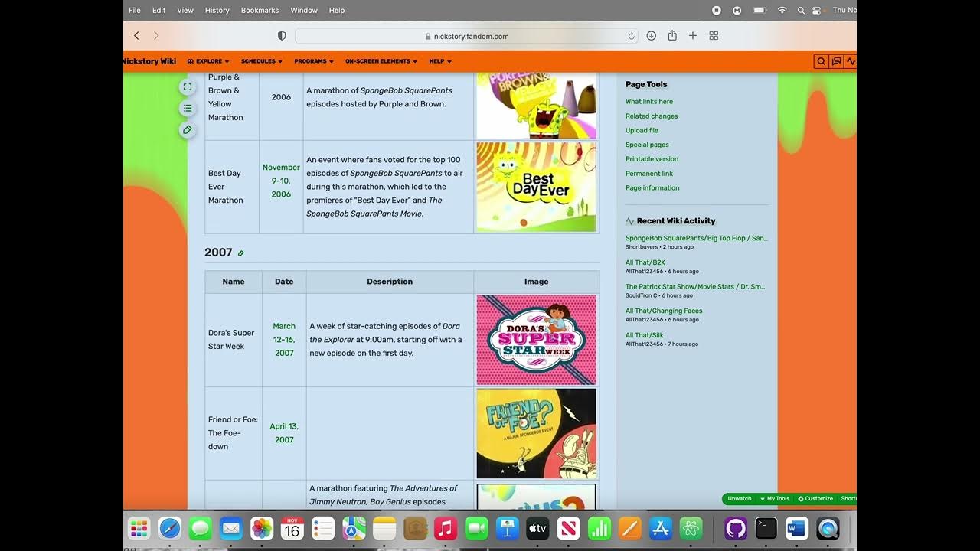Click the Wi-Fi menu bar icon
Viewport: 980px width, 551px height.
tap(782, 10)
